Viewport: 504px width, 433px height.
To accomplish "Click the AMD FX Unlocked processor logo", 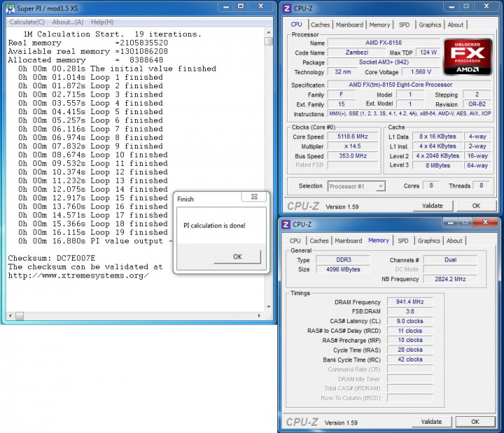I will click(x=468, y=57).
